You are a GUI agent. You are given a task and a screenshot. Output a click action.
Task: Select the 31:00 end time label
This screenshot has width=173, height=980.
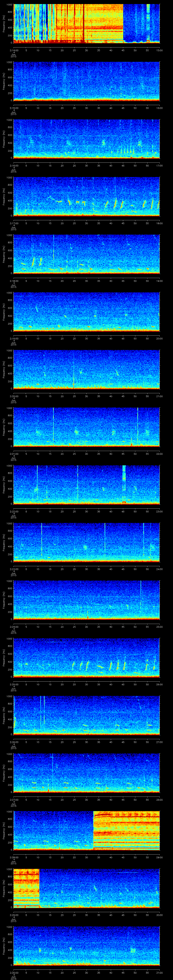(x=159, y=972)
